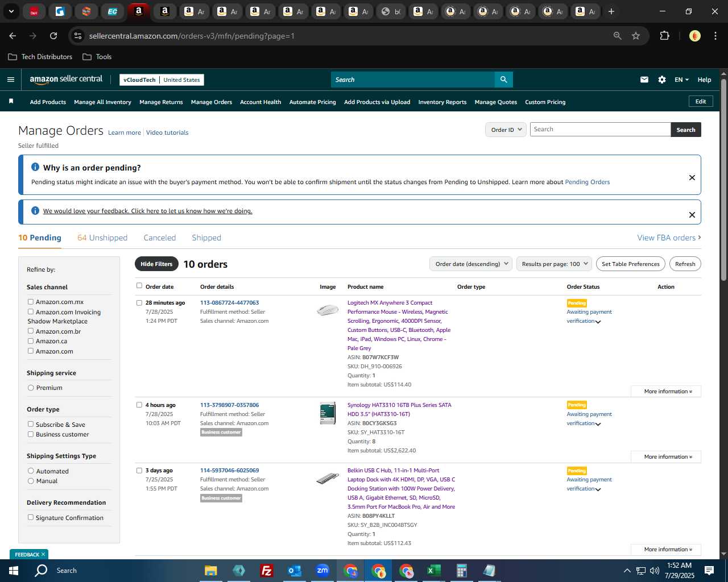Open Excel from the taskbar
Viewport: 728px width, 582px height.
point(433,571)
